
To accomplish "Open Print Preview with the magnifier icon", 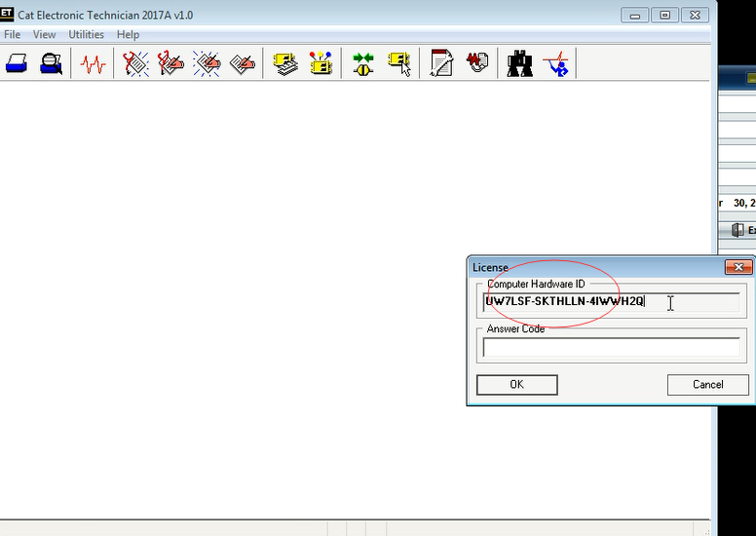I will [x=51, y=63].
